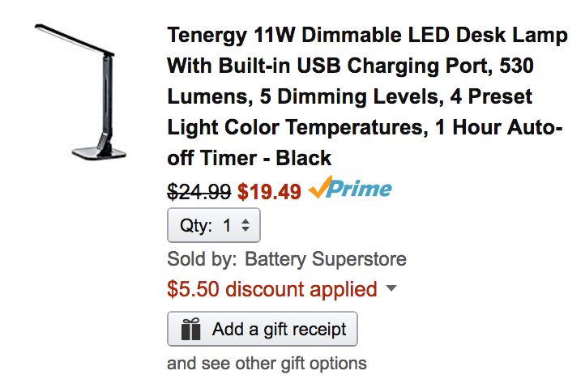
Task: Click the "Qty:" label text
Action: (x=195, y=225)
